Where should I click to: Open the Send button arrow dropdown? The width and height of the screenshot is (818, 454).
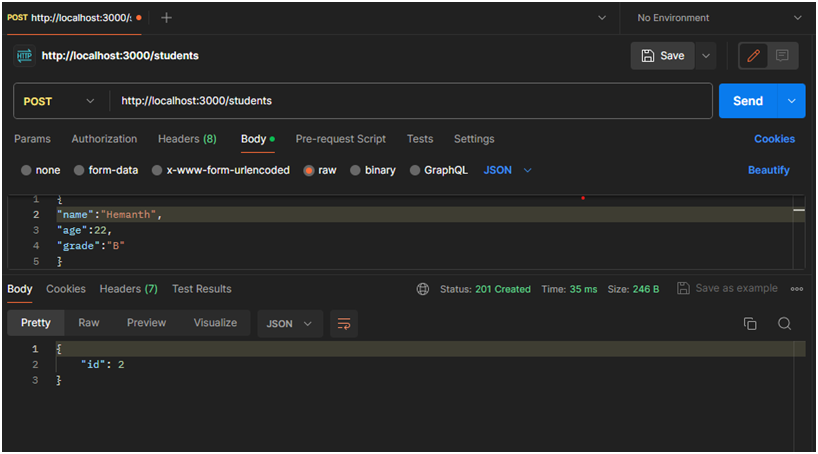[x=791, y=101]
